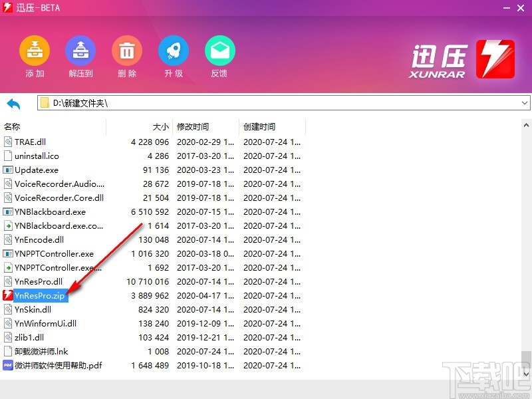This screenshot has width=532, height=399.
Task: Sort files by the 大小 column header
Action: pos(160,126)
